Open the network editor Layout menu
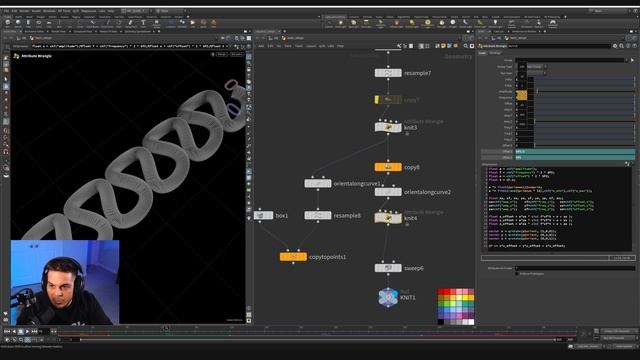The height and width of the screenshot is (360, 640). pos(311,46)
